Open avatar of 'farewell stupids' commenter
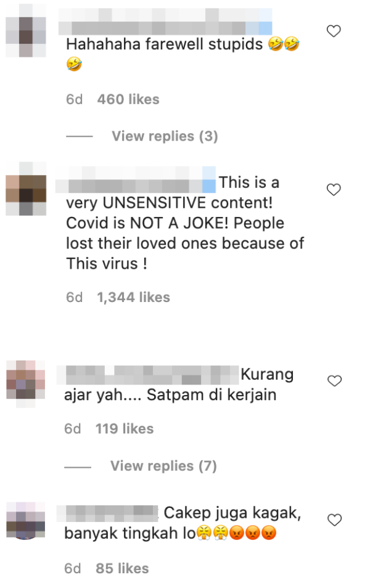 click(26, 31)
